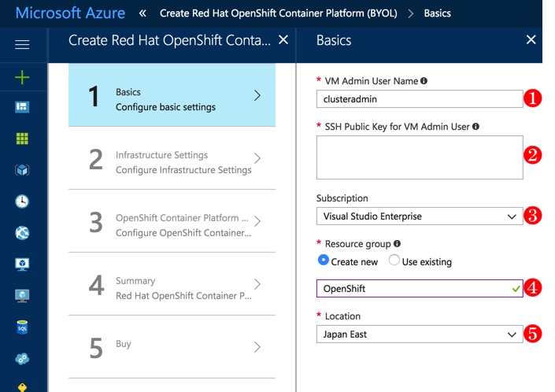Click the VM Admin User Name field
Viewport: 555px width, 392px height.
[420, 99]
